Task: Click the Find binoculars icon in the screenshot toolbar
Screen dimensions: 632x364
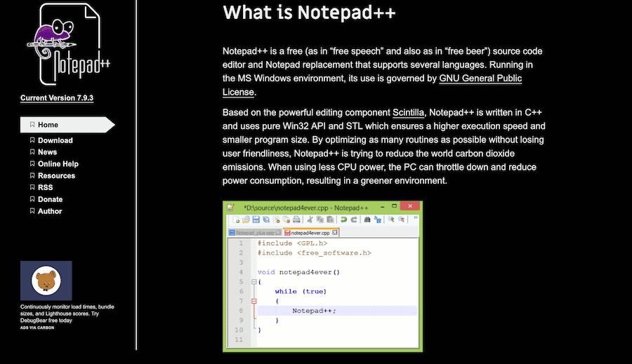Action: [x=367, y=220]
